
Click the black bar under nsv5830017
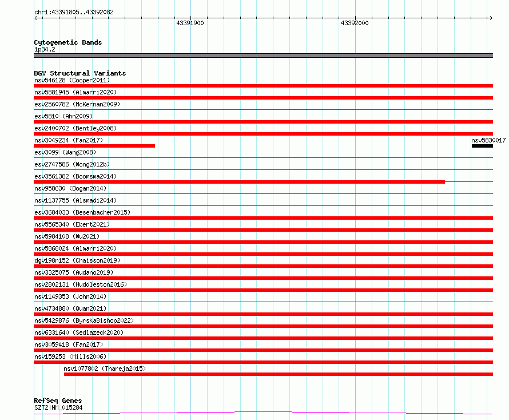[482, 146]
